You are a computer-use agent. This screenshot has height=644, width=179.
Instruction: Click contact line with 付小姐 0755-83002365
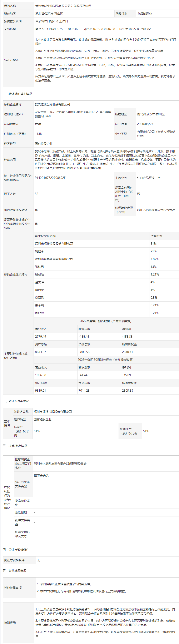tap(93, 29)
